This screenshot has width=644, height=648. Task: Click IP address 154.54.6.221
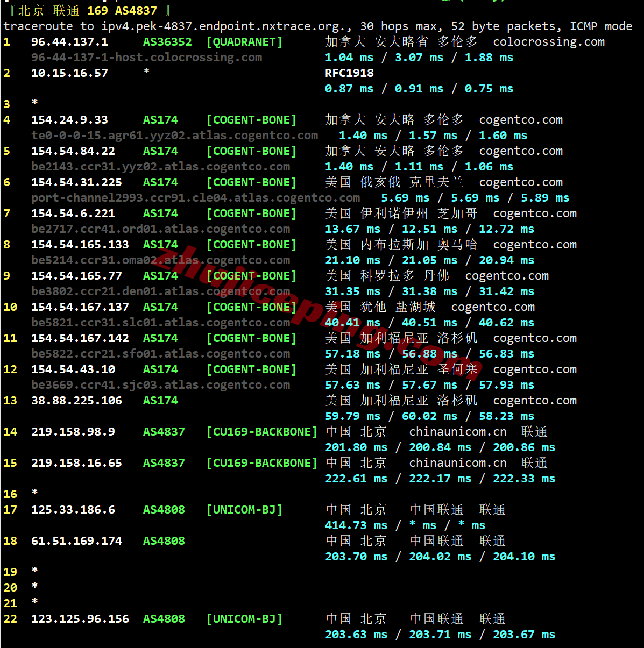[x=73, y=213]
